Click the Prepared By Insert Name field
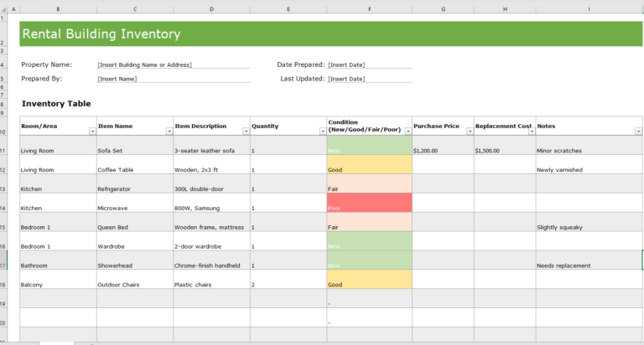The image size is (644, 345). click(174, 79)
